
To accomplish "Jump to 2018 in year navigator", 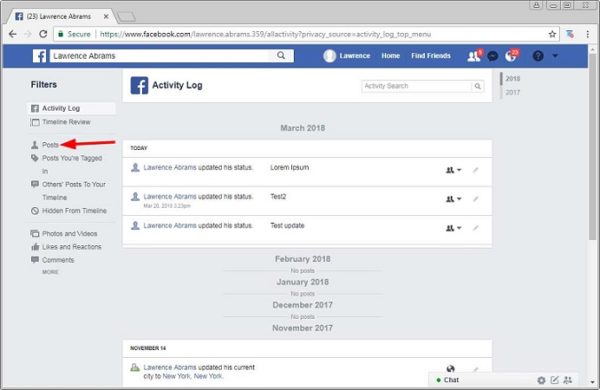I will pos(512,79).
